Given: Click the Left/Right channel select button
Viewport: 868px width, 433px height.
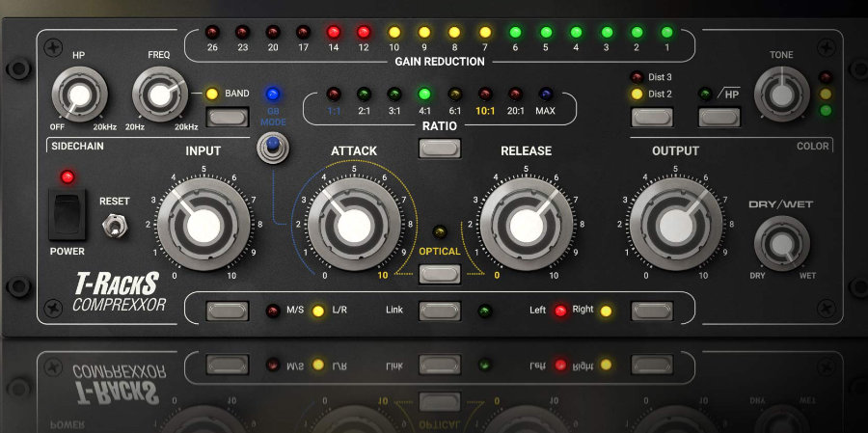Looking at the screenshot, I should click(x=653, y=311).
